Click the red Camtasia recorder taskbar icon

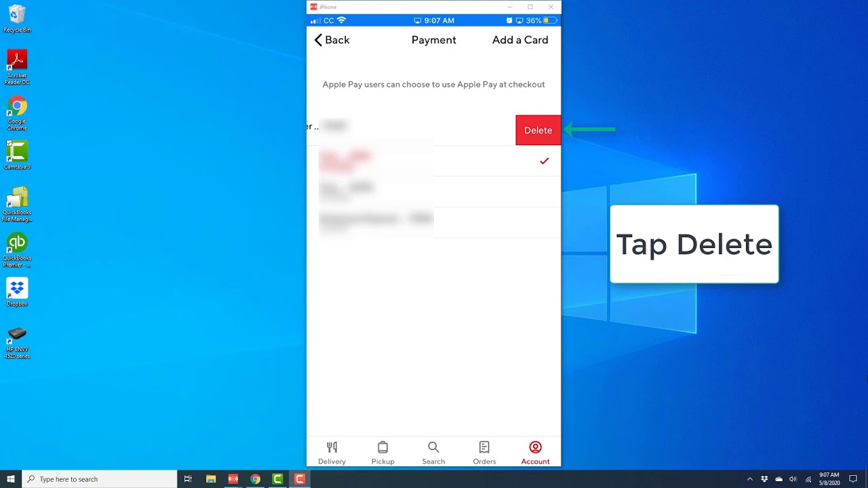(300, 479)
